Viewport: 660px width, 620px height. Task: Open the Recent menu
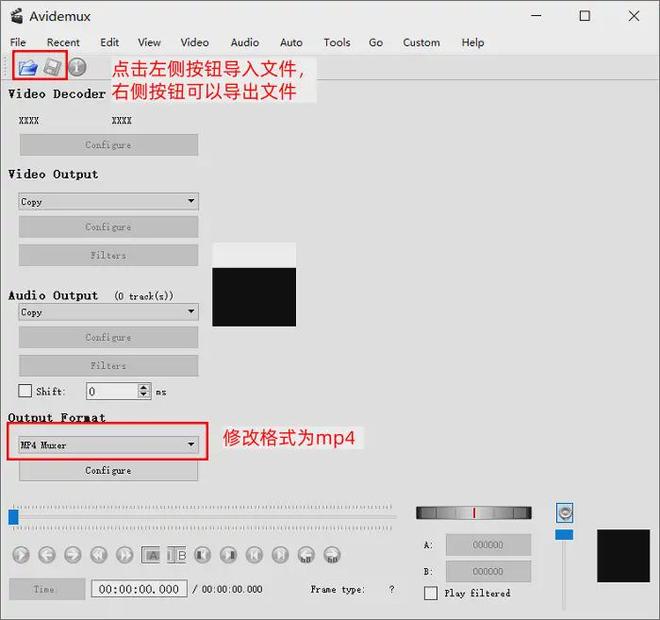click(63, 43)
